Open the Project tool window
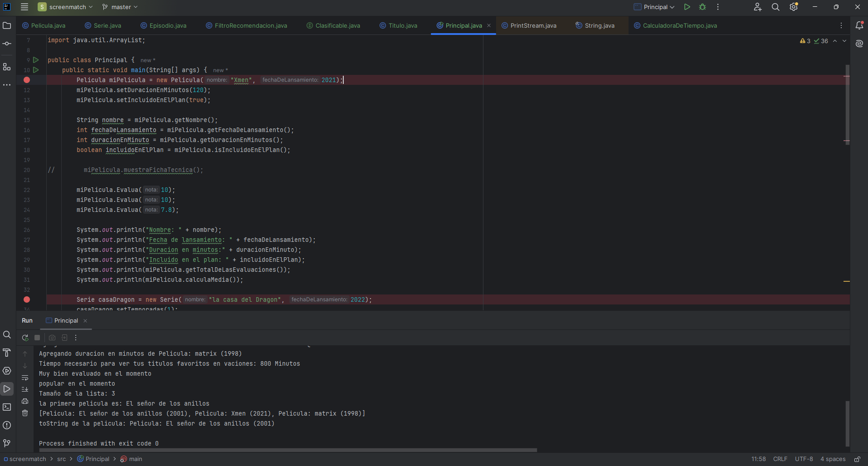Viewport: 868px width, 466px height. (7, 25)
